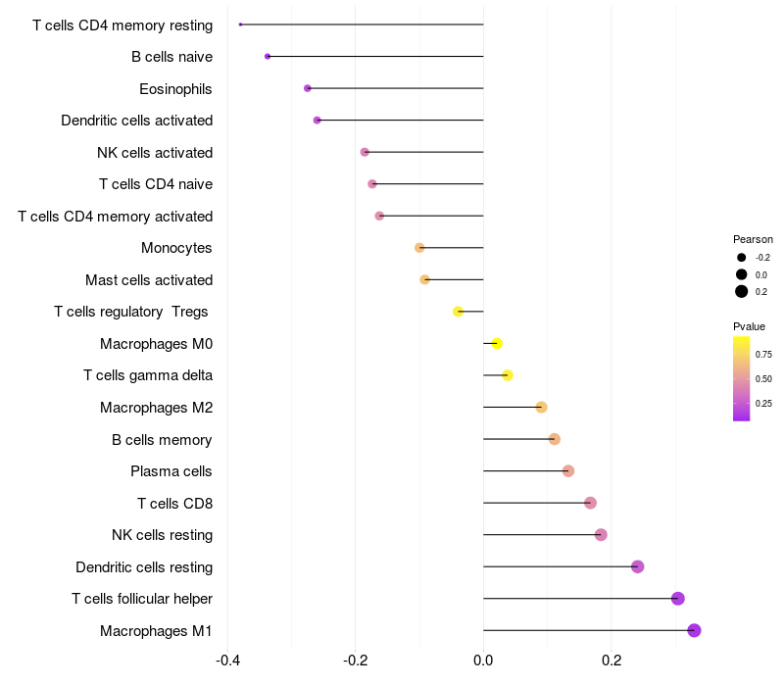Click the Dendritic cells resting point
This screenshot has height=686, width=784.
coord(638,566)
